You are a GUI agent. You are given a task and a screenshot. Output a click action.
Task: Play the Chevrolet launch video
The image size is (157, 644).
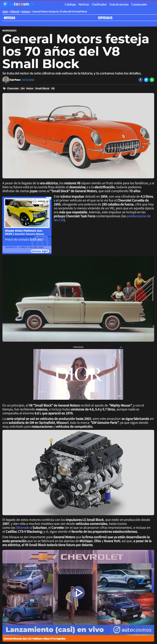(78, 592)
